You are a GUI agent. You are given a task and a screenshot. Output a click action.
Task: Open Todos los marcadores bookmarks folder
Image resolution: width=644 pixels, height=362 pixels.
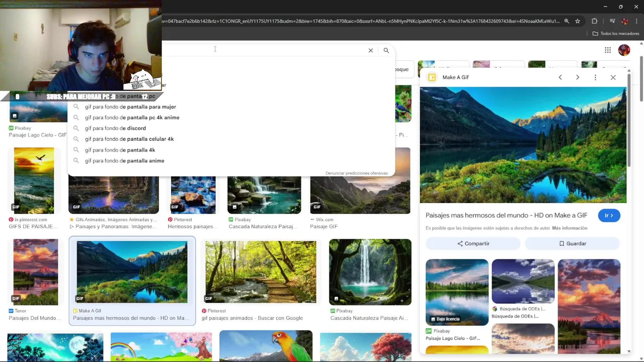(x=616, y=34)
